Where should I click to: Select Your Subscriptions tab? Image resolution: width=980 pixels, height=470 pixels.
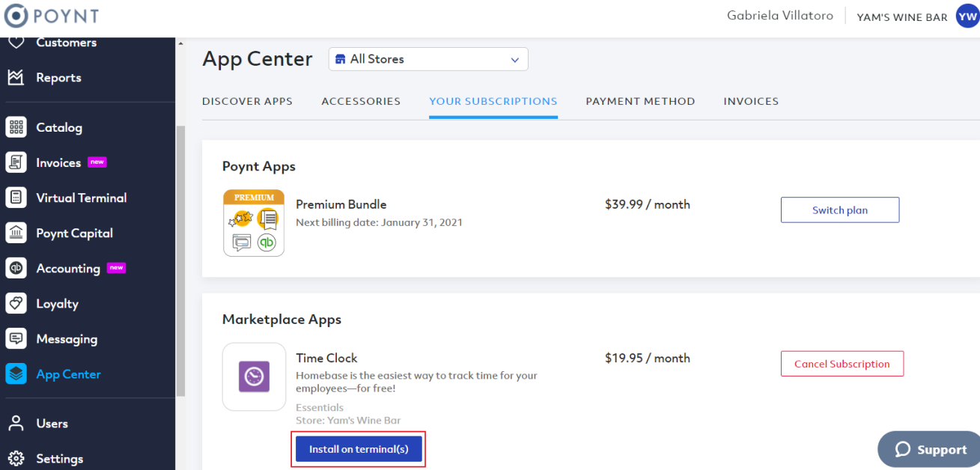[493, 101]
